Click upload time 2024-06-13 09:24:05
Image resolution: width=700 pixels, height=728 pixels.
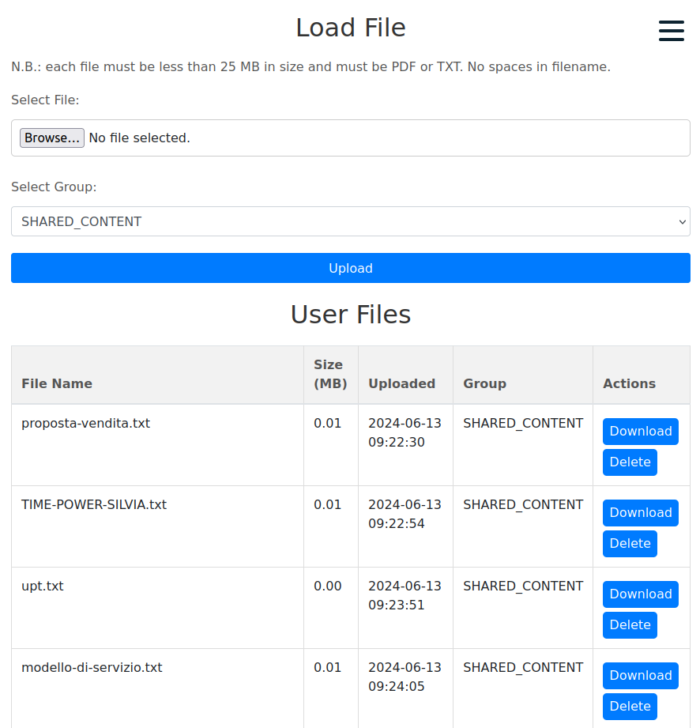point(405,677)
